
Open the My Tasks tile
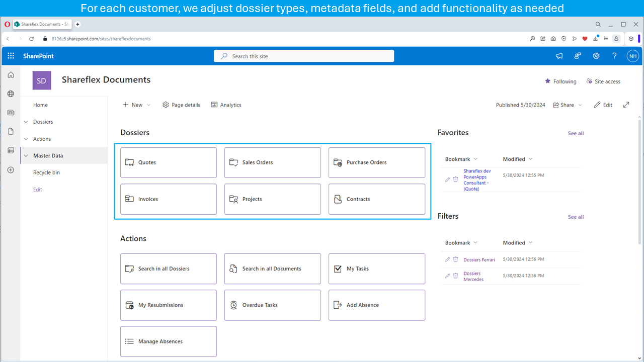377,268
